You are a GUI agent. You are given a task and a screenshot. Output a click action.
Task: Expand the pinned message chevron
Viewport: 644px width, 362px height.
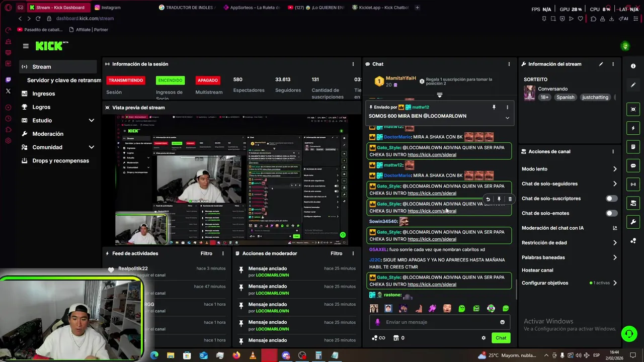tap(507, 118)
